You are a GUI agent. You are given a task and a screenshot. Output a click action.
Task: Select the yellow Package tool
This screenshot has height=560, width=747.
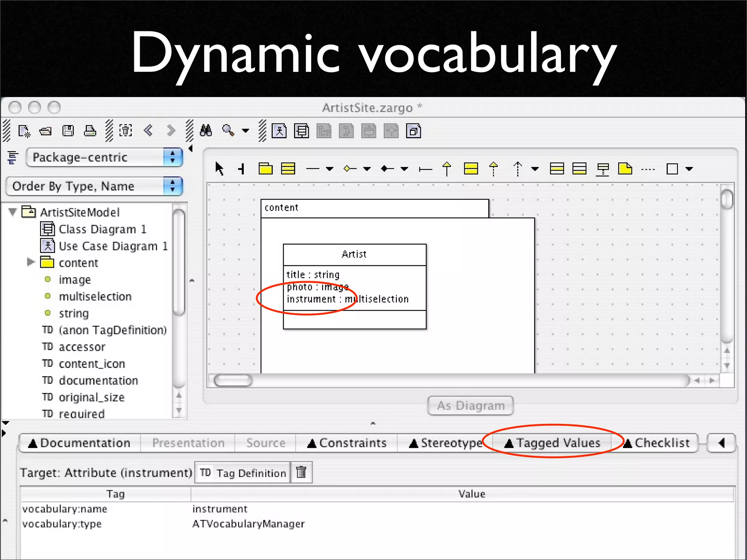266,169
